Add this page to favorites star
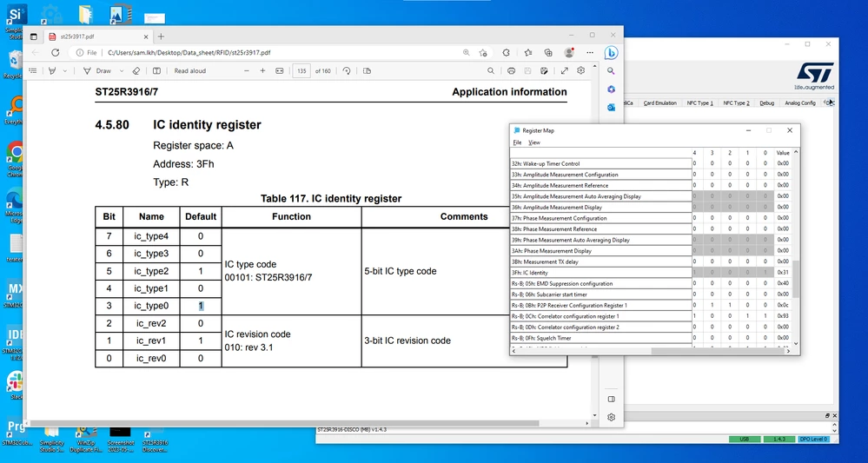The width and height of the screenshot is (868, 463). [x=483, y=52]
